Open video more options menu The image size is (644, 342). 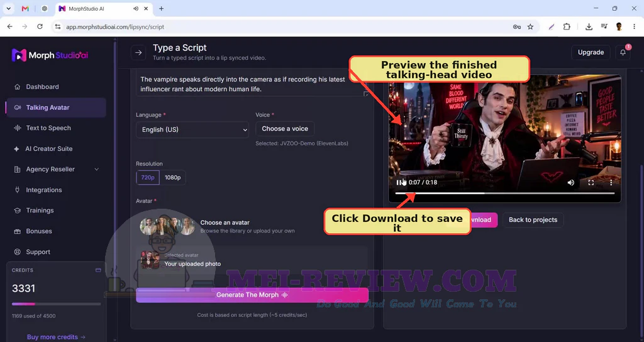[x=611, y=182]
